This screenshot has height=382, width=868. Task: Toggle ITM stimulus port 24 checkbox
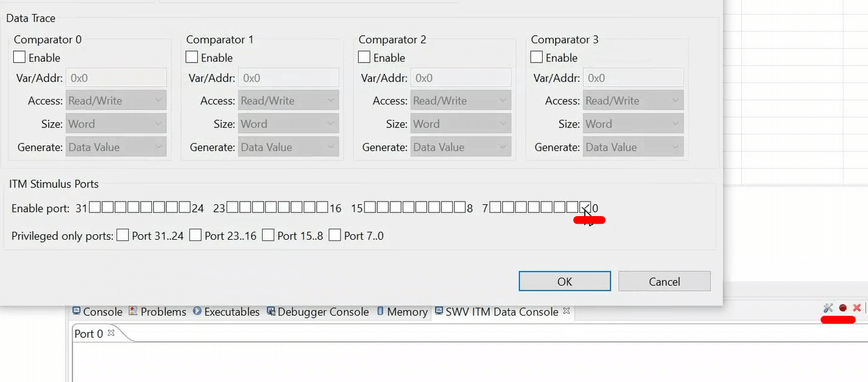(x=185, y=207)
